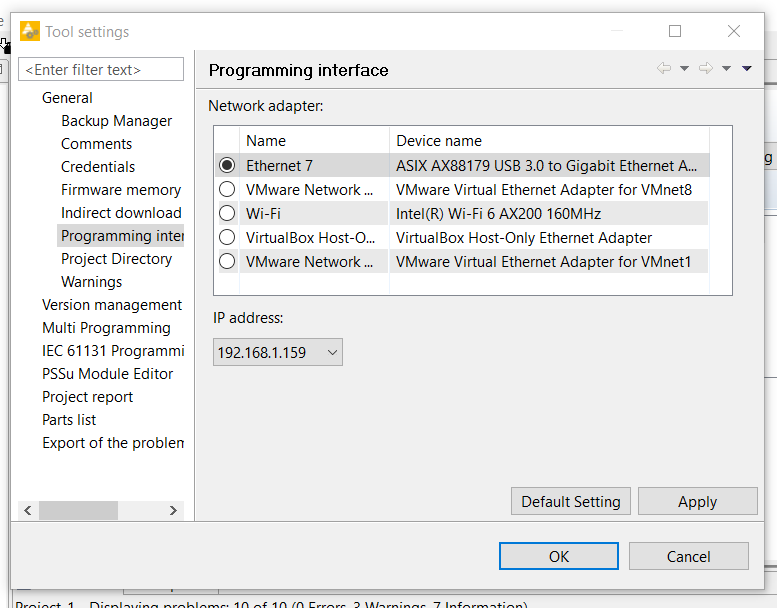Screen dimensions: 777x608
Task: Open Warnings settings
Action: 92,282
